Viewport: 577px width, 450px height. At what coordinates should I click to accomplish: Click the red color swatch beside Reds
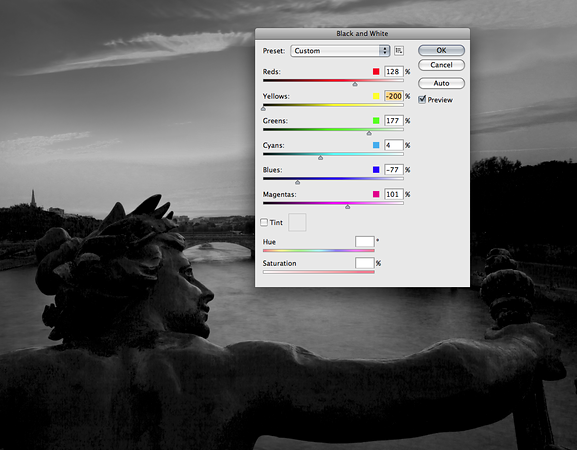coord(376,71)
